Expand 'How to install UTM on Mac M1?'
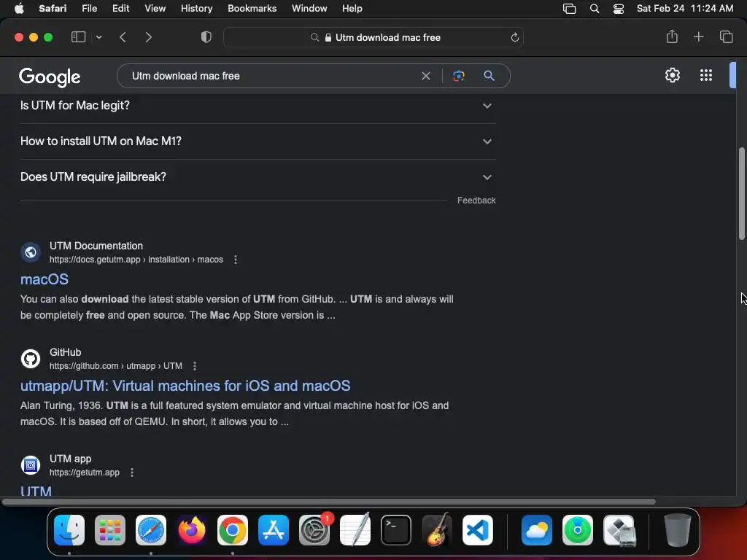 click(258, 141)
